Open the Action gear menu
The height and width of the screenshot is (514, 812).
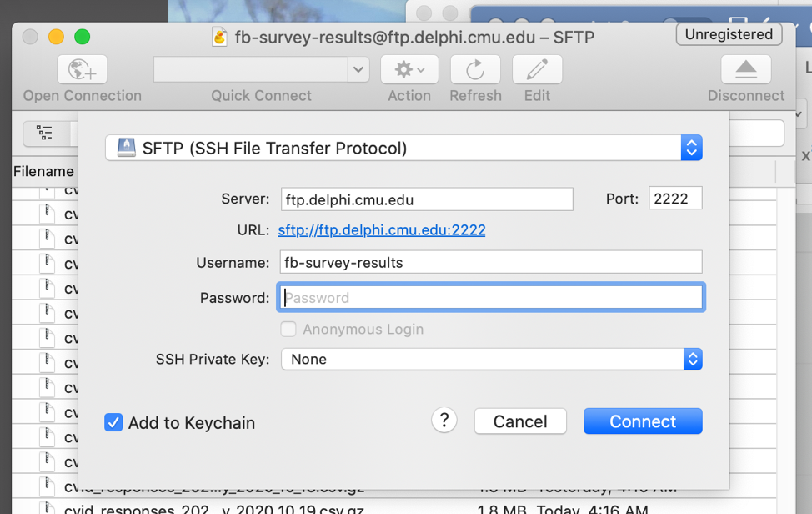click(x=409, y=69)
